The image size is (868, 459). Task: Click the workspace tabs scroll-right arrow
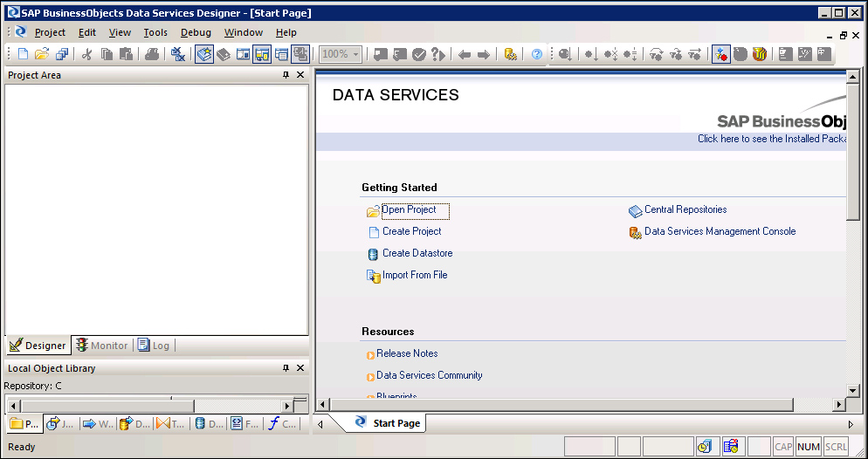pos(851,424)
